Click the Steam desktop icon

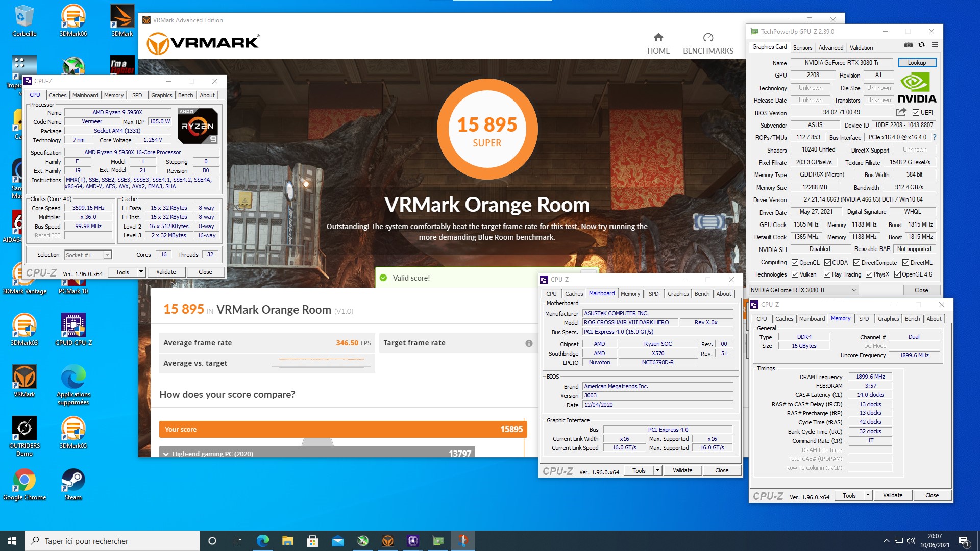73,485
